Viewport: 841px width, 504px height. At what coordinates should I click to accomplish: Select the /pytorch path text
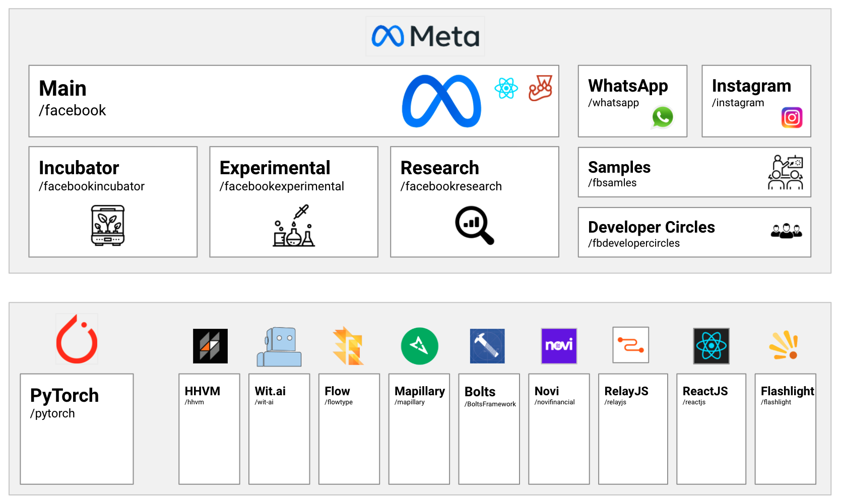click(52, 413)
